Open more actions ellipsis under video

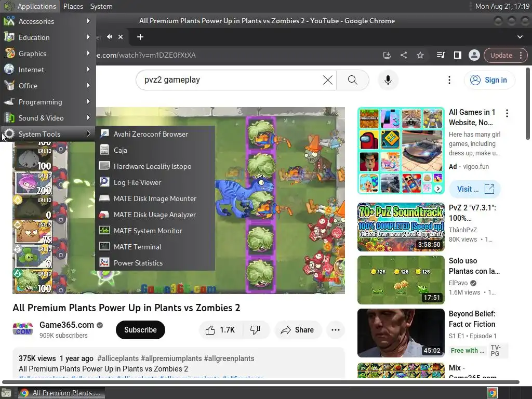point(335,330)
